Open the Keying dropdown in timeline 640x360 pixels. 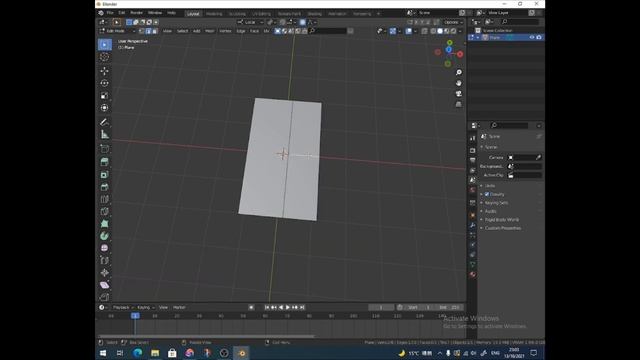pyautogui.click(x=146, y=307)
